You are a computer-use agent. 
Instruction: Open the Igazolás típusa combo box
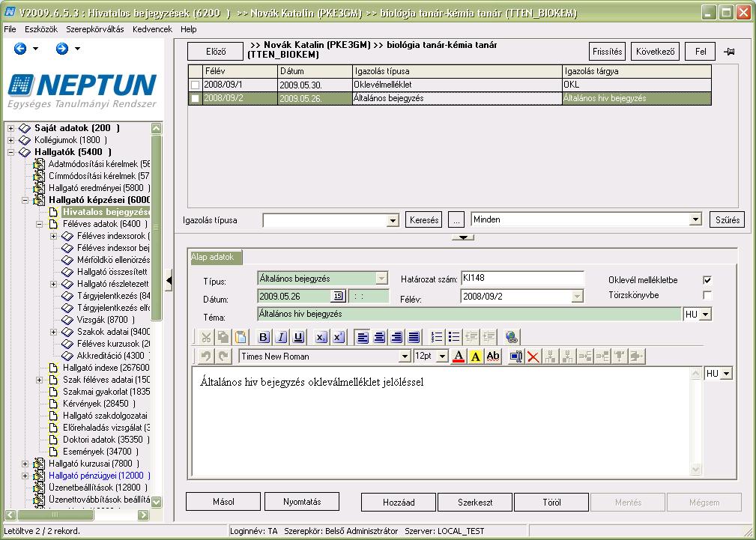coord(393,220)
